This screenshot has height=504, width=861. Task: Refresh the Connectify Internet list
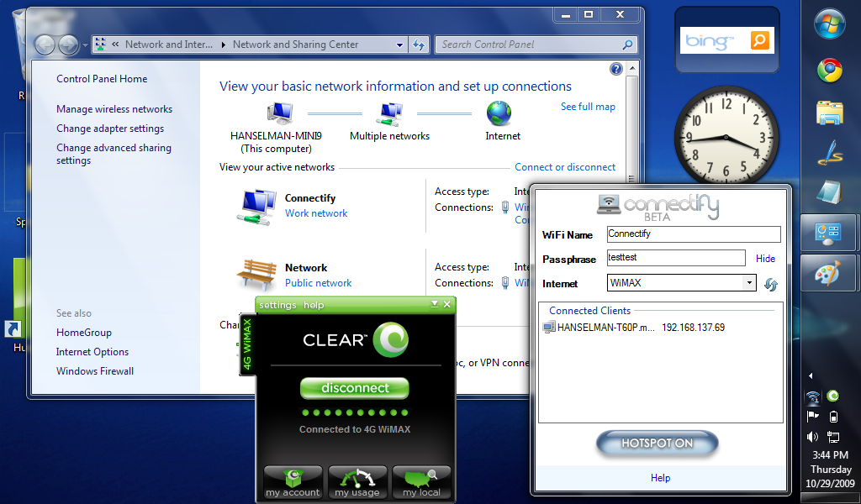[771, 284]
